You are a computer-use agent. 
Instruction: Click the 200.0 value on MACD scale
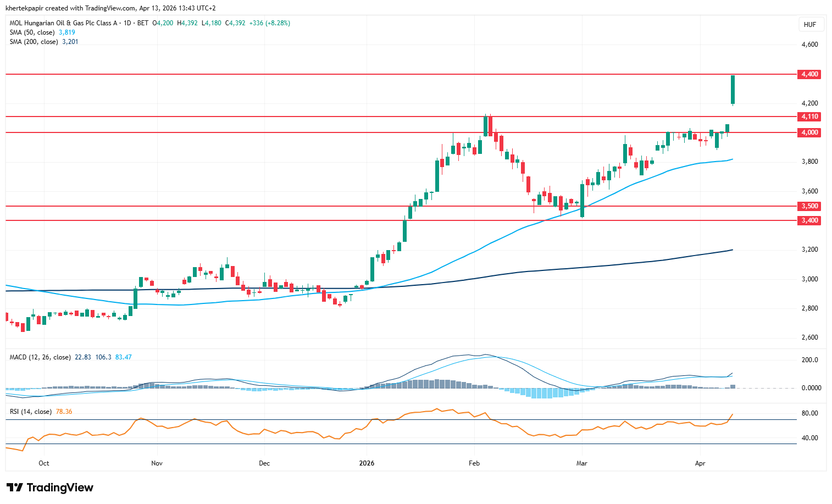tap(809, 360)
